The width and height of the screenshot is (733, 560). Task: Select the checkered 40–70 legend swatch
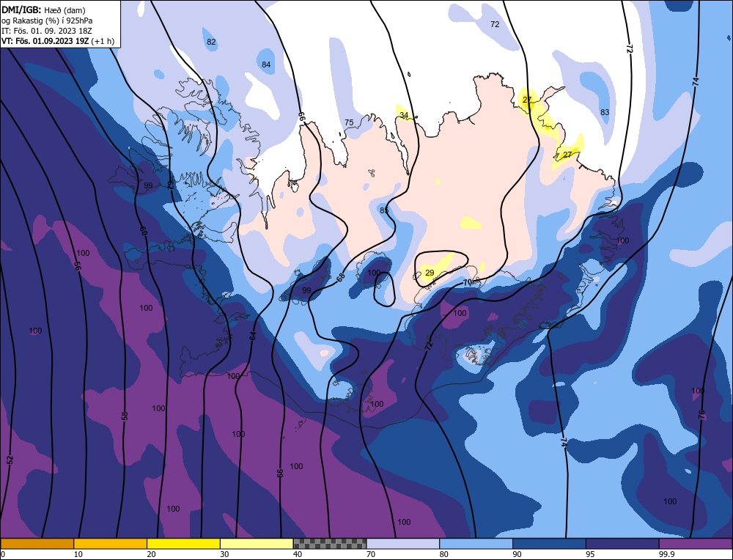tap(330, 544)
